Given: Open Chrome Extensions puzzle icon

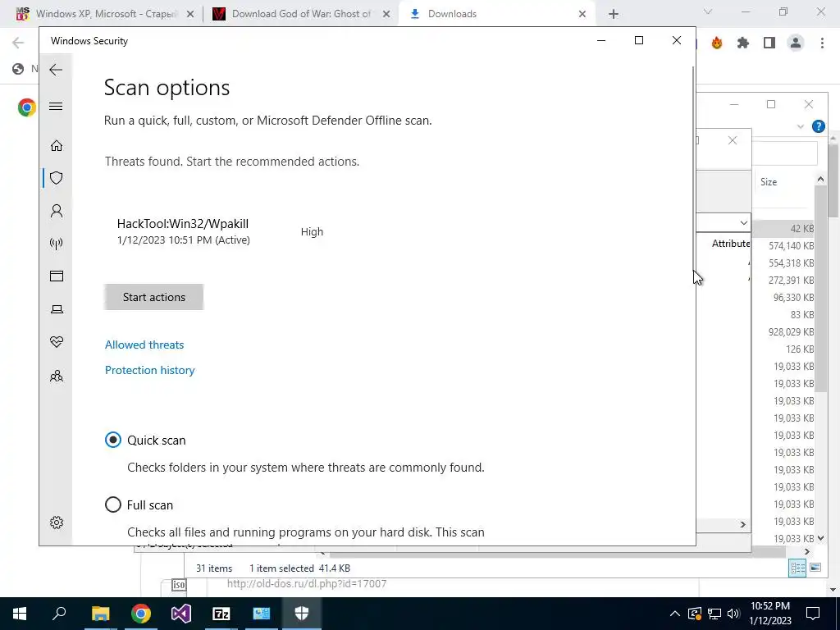Looking at the screenshot, I should pyautogui.click(x=743, y=43).
